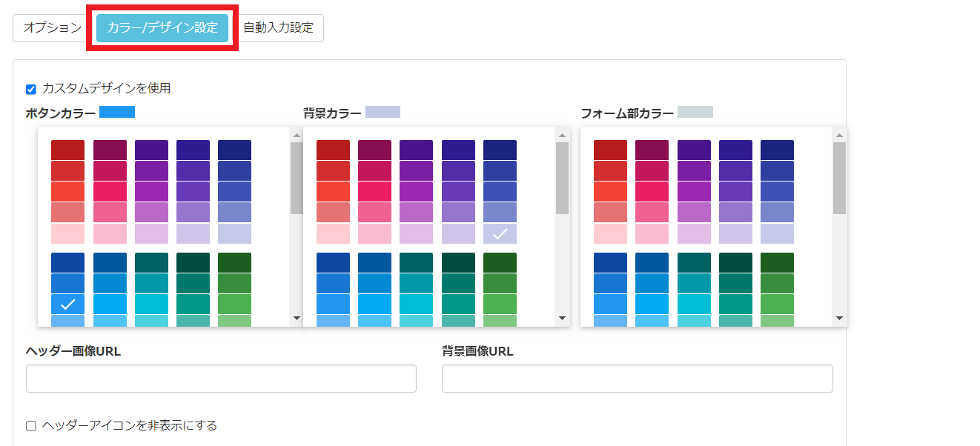Click the フォーム部カラー current color preview
Screen dimensions: 980x446
695,112
